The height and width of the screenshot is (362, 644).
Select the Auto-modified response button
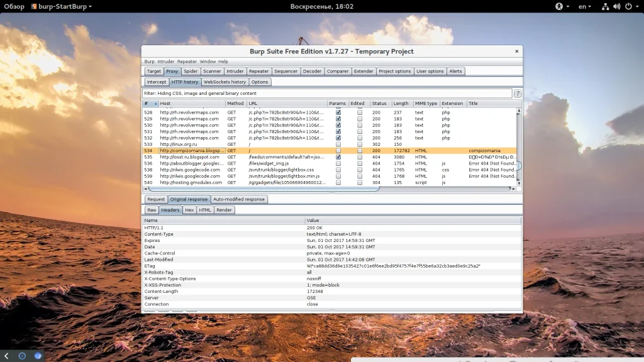click(x=239, y=199)
